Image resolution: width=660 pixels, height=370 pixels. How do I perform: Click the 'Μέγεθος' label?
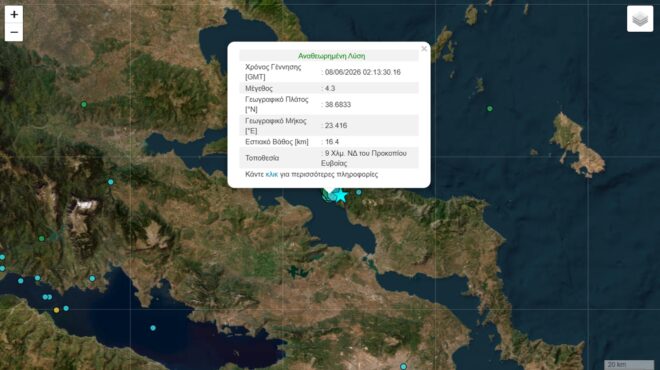pos(259,88)
